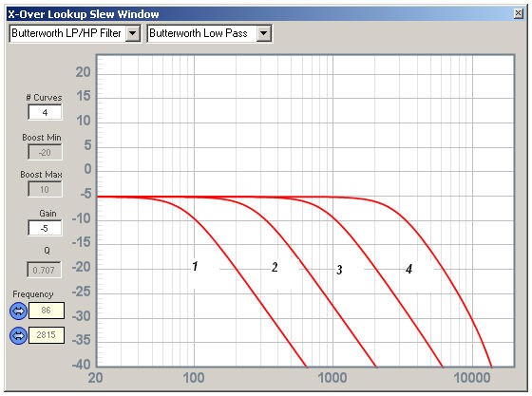Expand the Butterworth Low Pass dropdown arrow

pos(264,33)
